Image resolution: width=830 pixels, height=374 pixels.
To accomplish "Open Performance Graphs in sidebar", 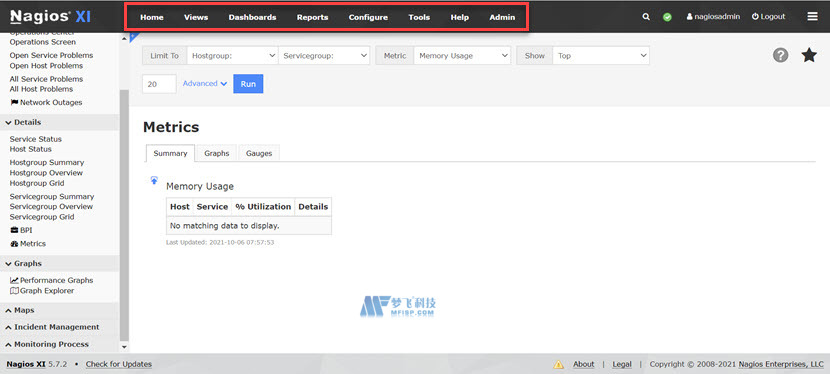I will (52, 280).
